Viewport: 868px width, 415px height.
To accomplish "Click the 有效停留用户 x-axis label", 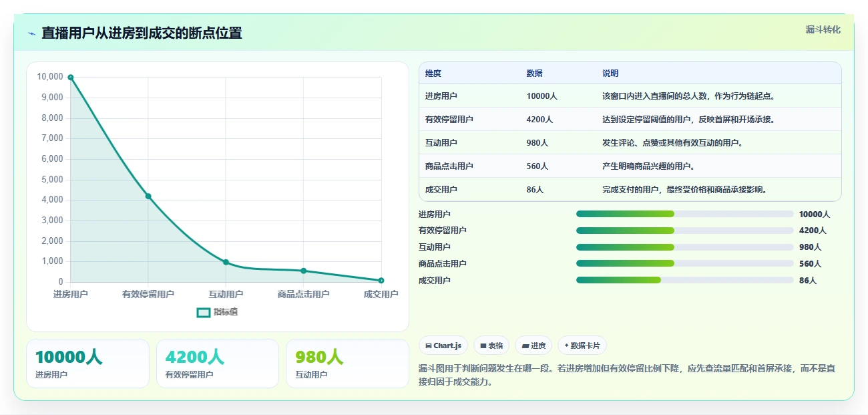I will (148, 294).
